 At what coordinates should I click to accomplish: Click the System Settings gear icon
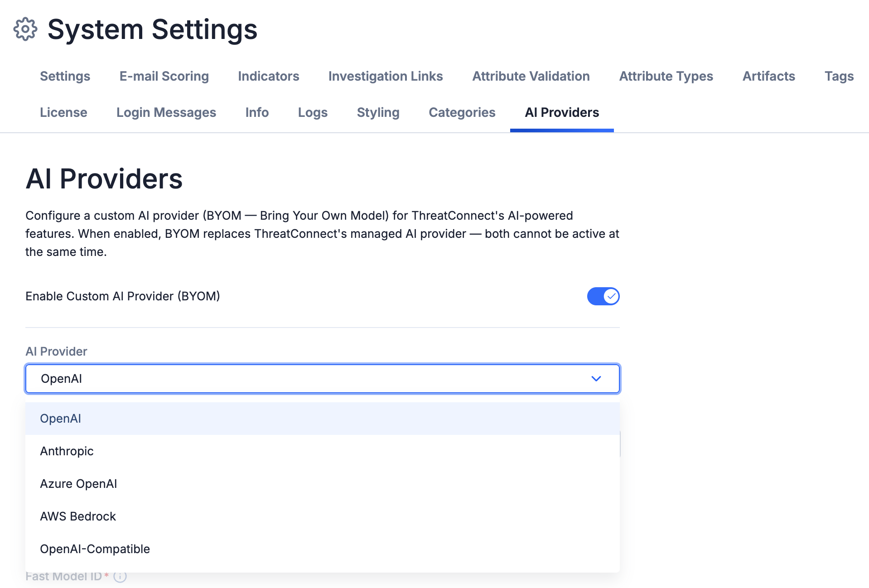[25, 29]
